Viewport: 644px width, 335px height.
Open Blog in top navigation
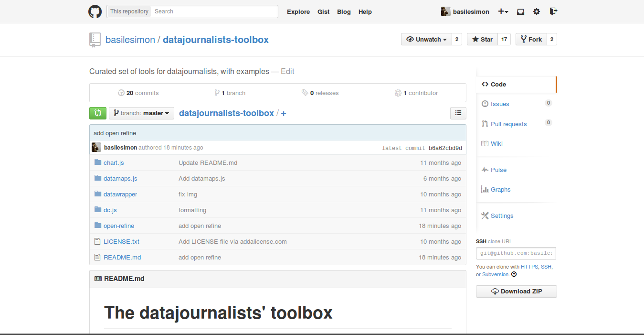[x=344, y=11]
